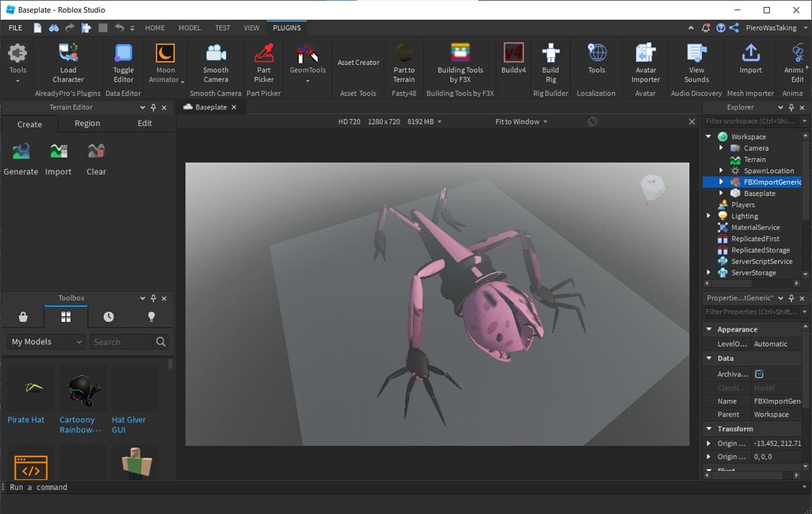
Task: Open the VIEW ribbon tab
Action: tap(251, 28)
